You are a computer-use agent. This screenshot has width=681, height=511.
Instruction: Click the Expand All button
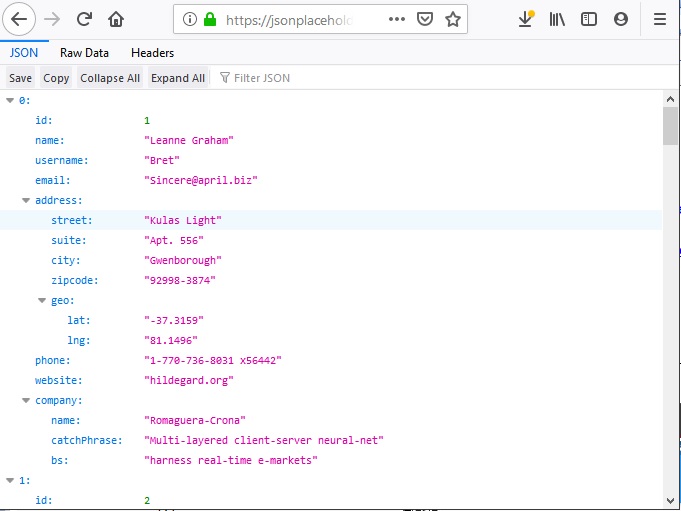point(178,78)
